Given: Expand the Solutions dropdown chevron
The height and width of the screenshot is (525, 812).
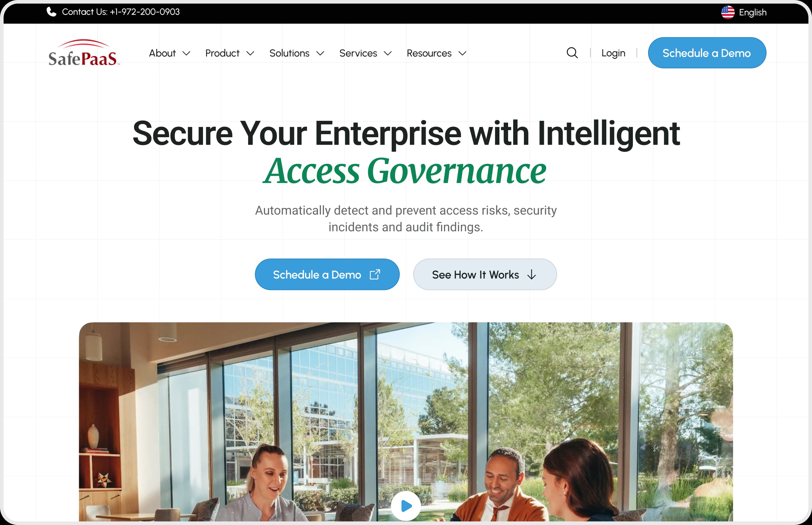Looking at the screenshot, I should (x=320, y=53).
